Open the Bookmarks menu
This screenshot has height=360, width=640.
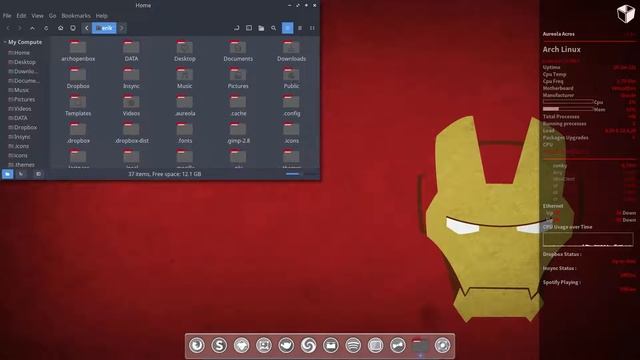click(76, 16)
